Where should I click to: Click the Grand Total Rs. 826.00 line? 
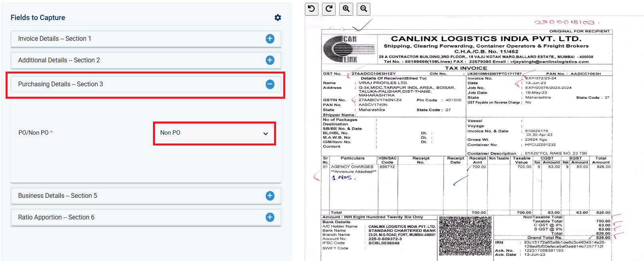click(569, 237)
